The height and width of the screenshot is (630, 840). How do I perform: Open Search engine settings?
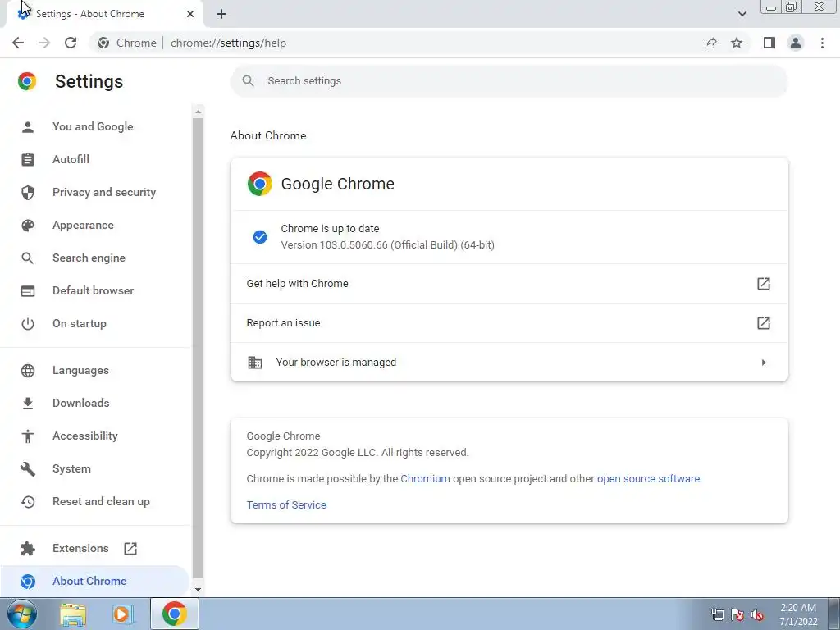89,258
